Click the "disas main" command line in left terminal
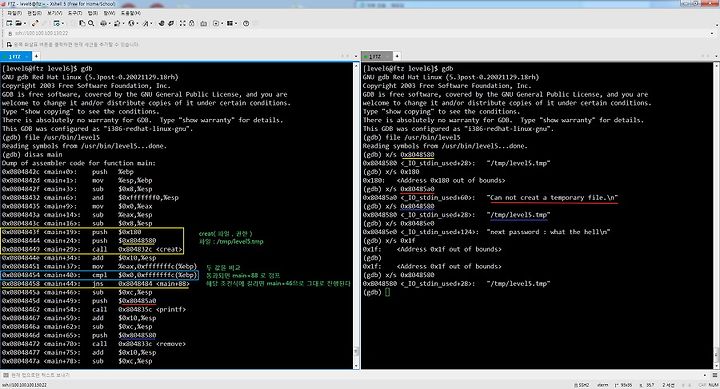The height and width of the screenshot is (389, 720). click(x=32, y=154)
